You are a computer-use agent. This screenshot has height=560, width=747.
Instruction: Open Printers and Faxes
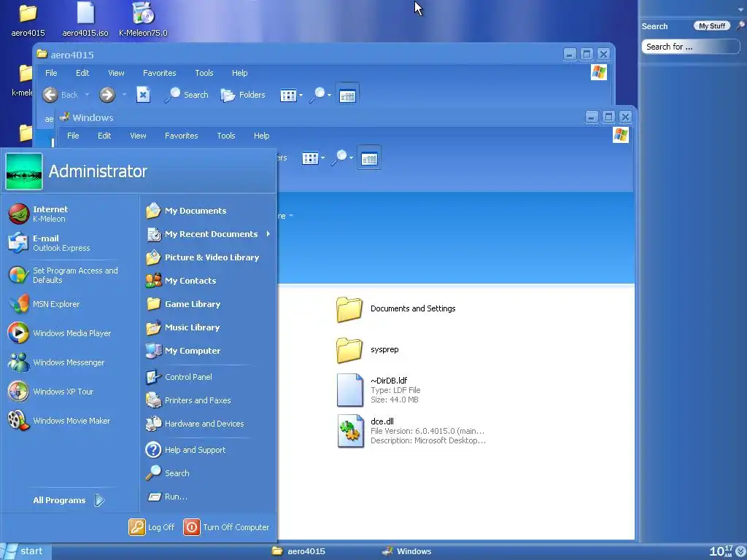188,400
